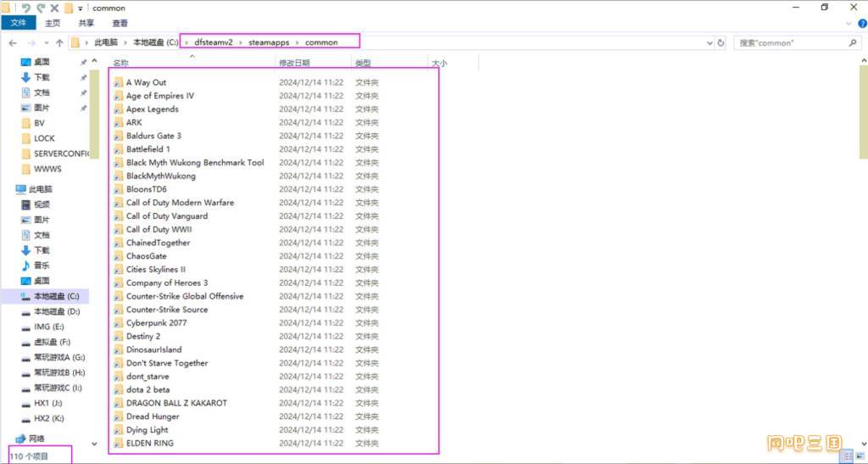Screen dimensions: 868x464
Task: Open 音乐 under 此电脑
Action: 42,266
